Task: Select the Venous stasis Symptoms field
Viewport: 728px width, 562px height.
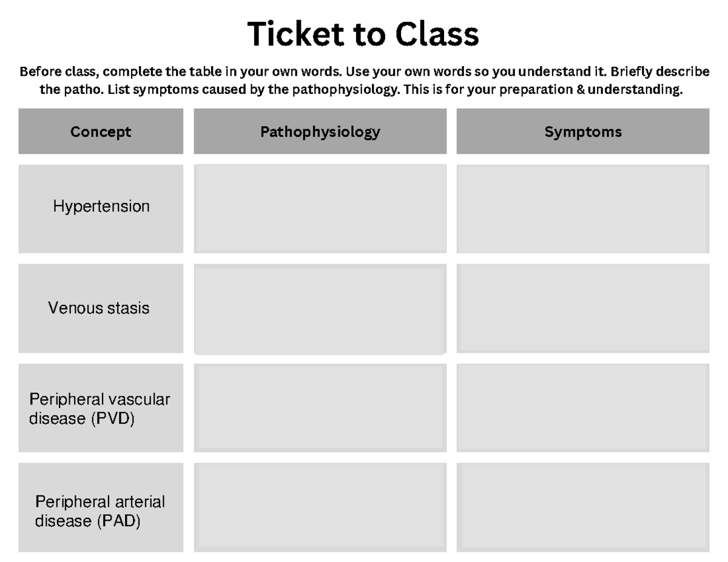Action: tap(583, 309)
